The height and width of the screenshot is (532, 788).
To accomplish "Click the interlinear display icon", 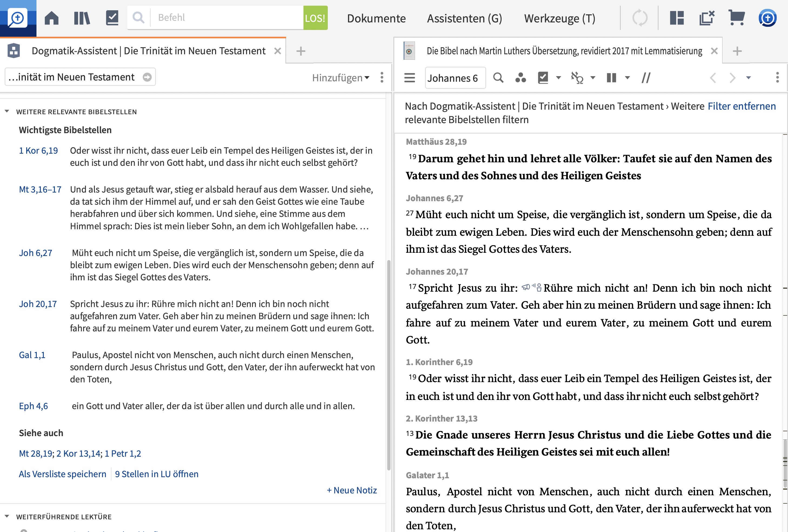I will (577, 78).
